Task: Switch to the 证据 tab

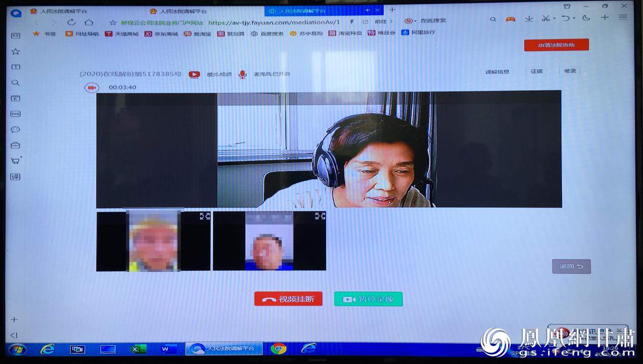Action: (536, 71)
